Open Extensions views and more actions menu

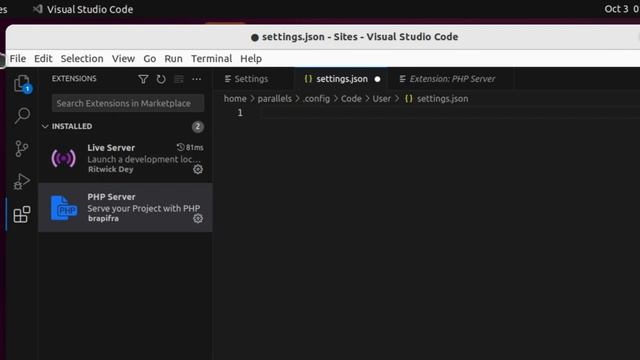point(197,79)
